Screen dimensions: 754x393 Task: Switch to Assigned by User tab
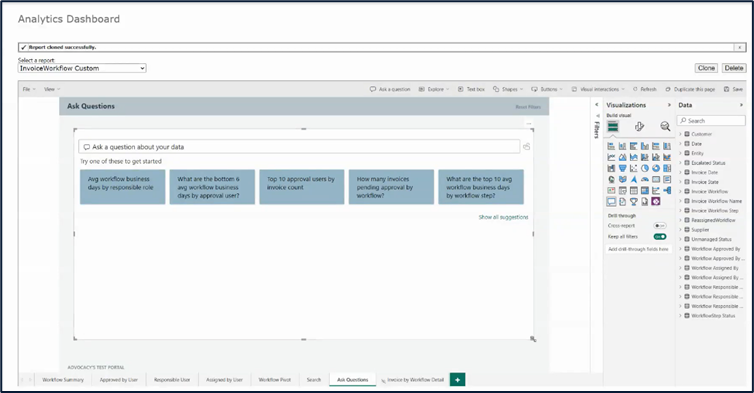225,380
